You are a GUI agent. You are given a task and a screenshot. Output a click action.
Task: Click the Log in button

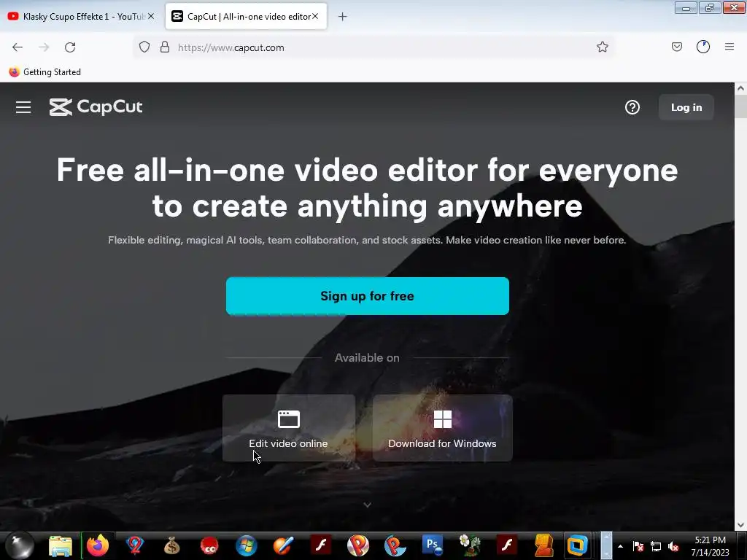(686, 108)
